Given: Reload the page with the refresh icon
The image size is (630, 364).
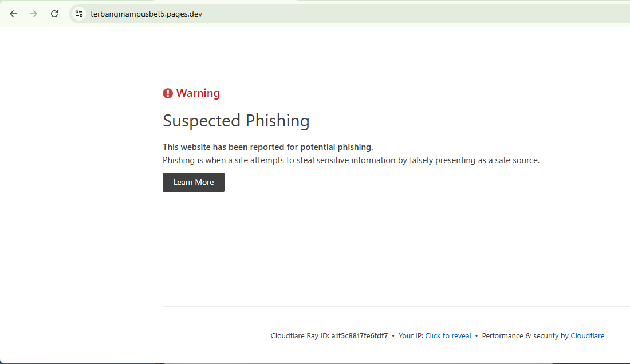Looking at the screenshot, I should click(54, 14).
